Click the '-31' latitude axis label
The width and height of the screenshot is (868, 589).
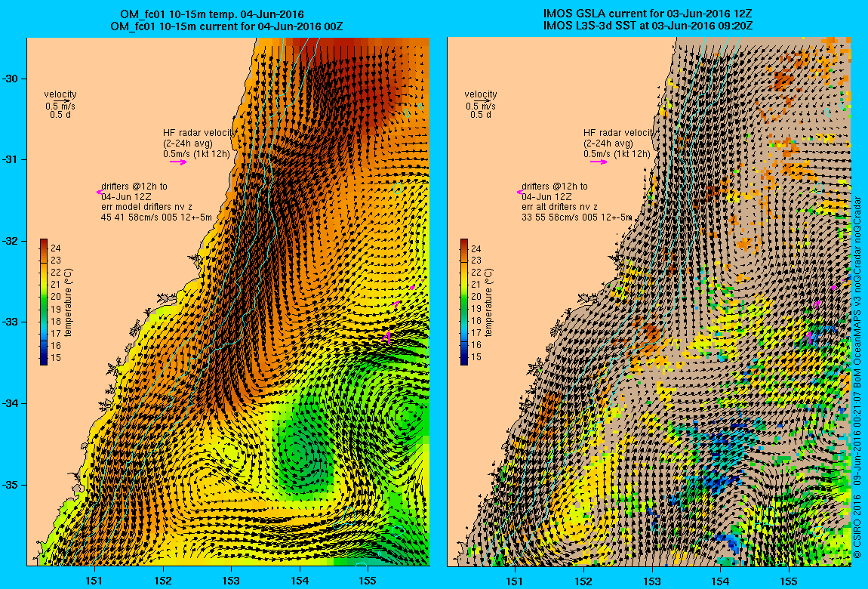(x=10, y=159)
